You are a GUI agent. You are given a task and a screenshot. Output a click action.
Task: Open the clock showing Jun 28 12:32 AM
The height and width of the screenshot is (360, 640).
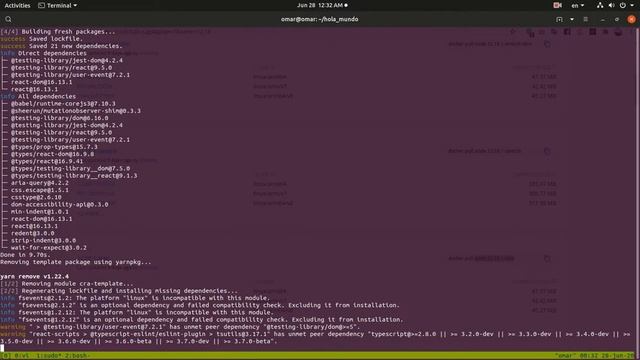(x=322, y=5)
